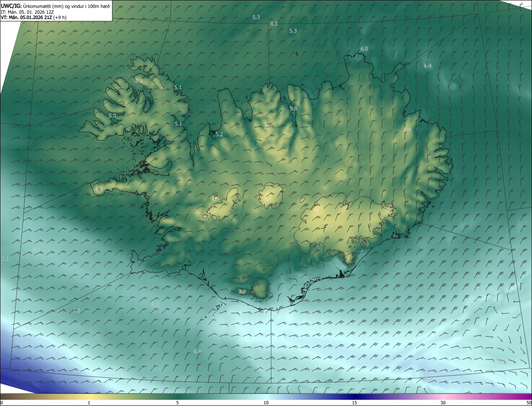Image resolution: width=532 pixels, height=406 pixels.
Task: Click the color scale tick label 30
Action: point(443,403)
